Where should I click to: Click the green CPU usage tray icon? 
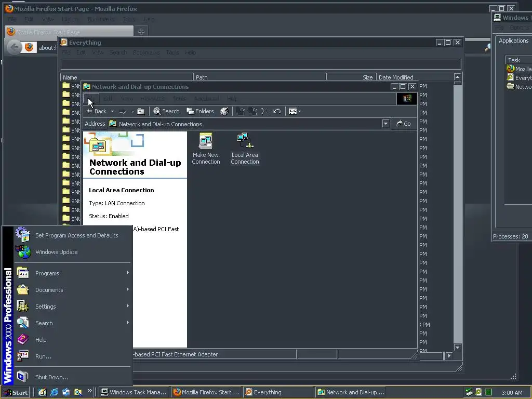(x=488, y=392)
